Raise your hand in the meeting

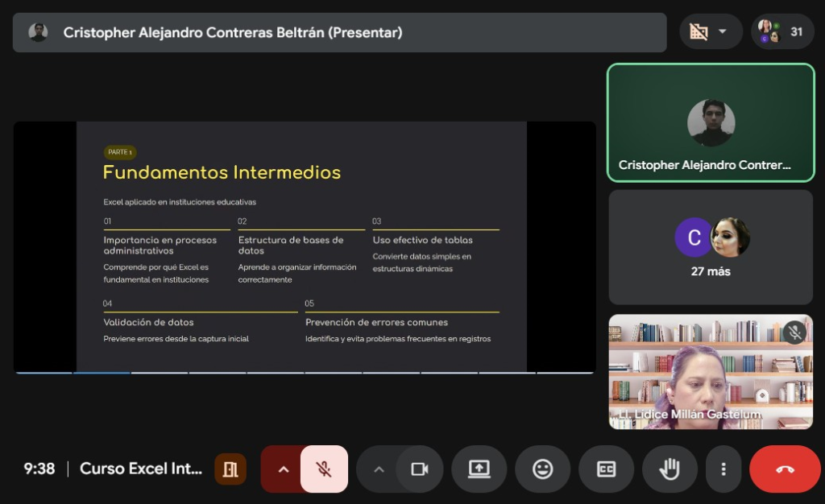(x=670, y=469)
